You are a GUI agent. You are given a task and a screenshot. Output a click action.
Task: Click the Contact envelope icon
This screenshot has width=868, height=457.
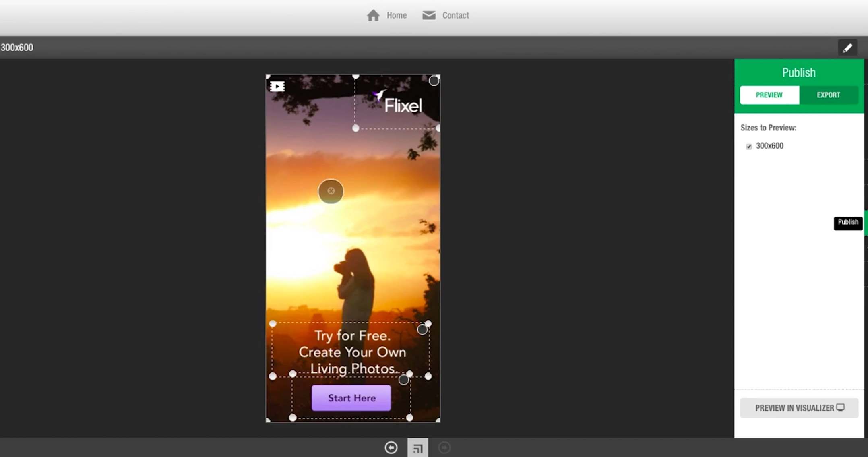(430, 15)
